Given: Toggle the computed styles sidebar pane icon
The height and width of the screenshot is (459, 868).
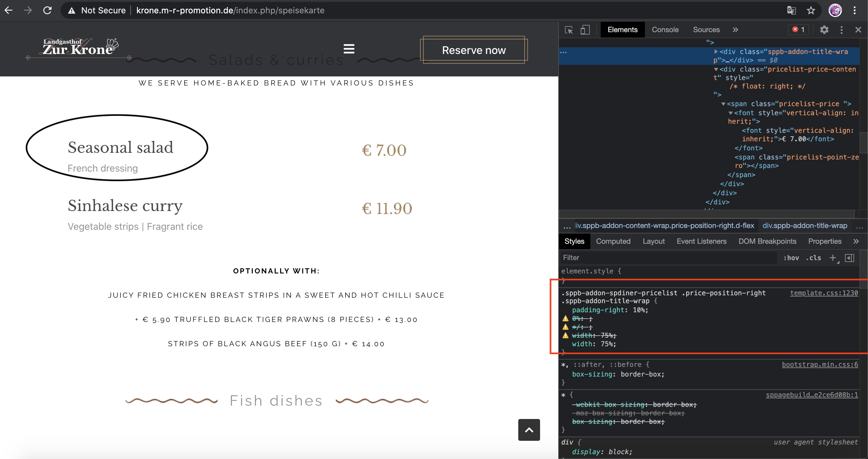Looking at the screenshot, I should coord(850,258).
